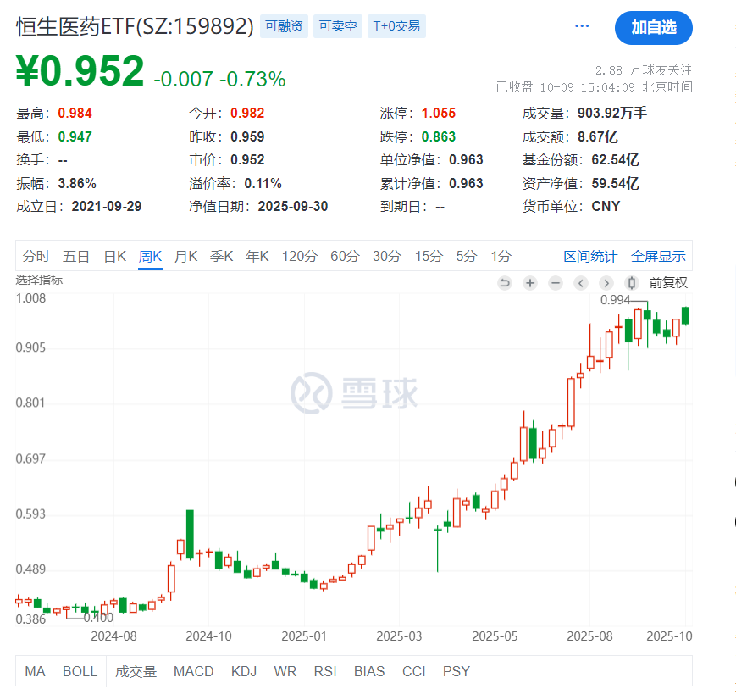Click the 59.54亿 net asset value
736x700 pixels.
[x=616, y=183]
